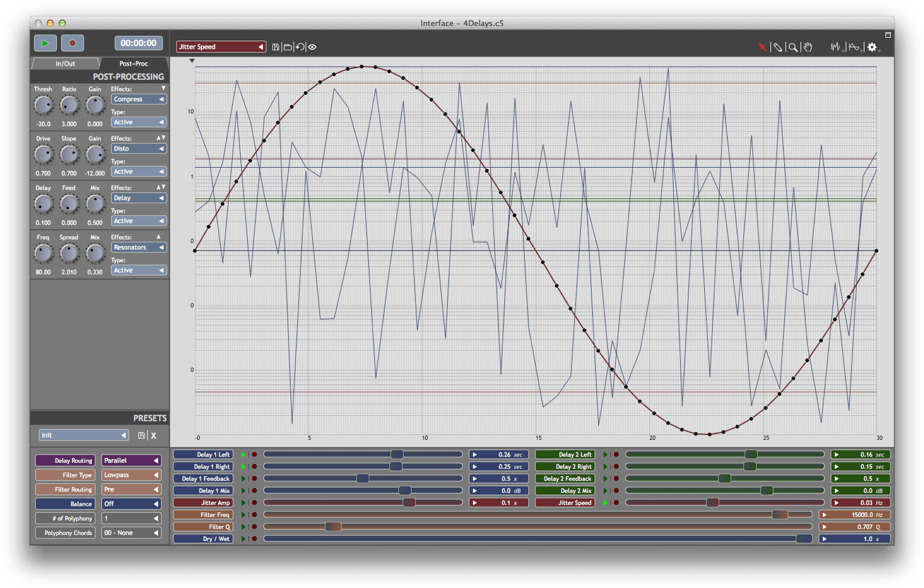Switch to the In/Out tab
Image resolution: width=924 pixels, height=588 pixels.
65,63
